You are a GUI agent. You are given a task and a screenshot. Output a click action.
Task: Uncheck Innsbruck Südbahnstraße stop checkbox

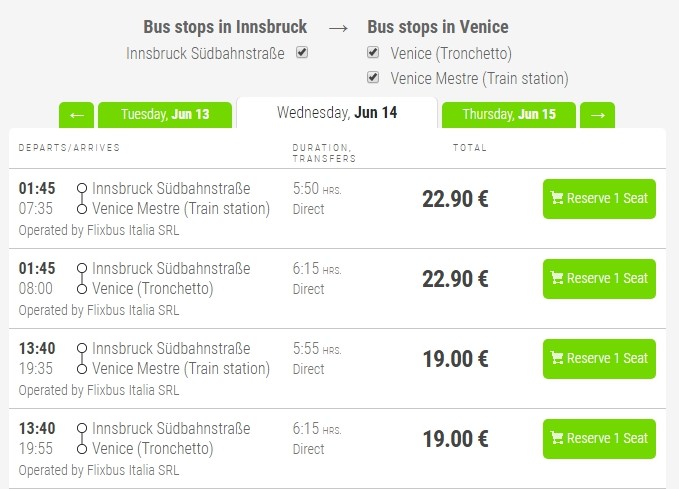tap(302, 53)
